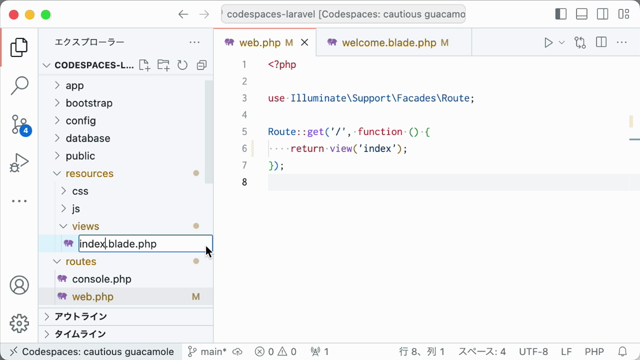The image size is (640, 360).
Task: Click Codespaces: cautious guacamole remote indicator
Action: tap(92, 352)
